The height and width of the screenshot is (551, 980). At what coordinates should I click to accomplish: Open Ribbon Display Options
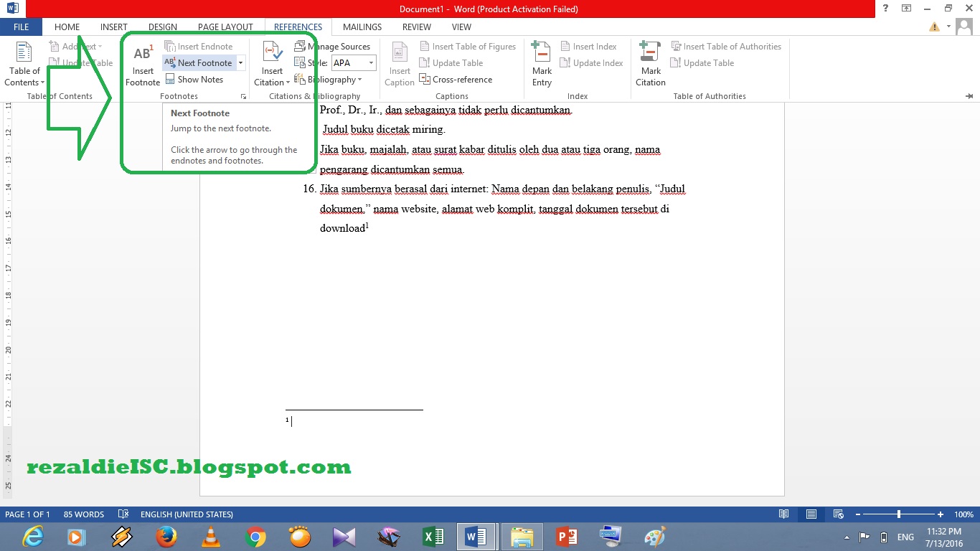[x=907, y=9]
